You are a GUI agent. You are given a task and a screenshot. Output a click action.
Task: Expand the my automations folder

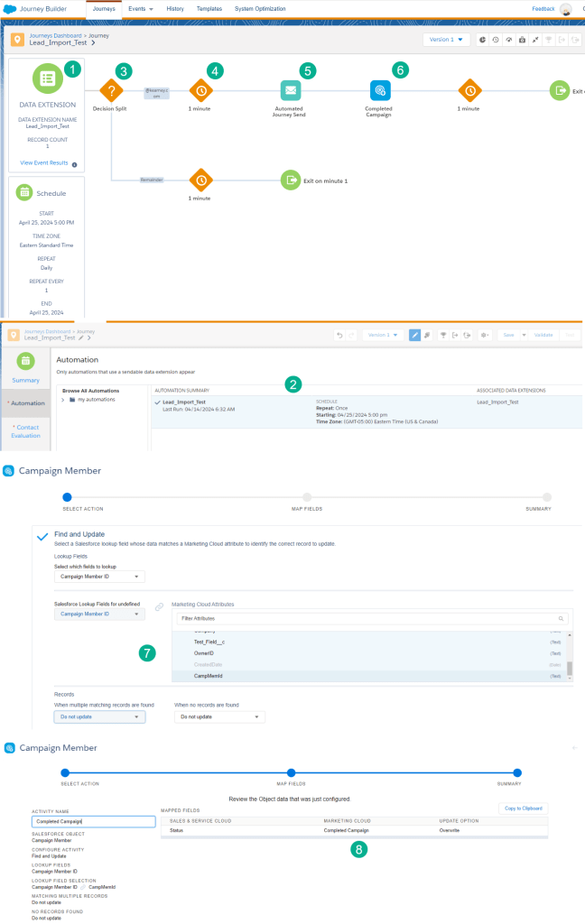point(62,399)
